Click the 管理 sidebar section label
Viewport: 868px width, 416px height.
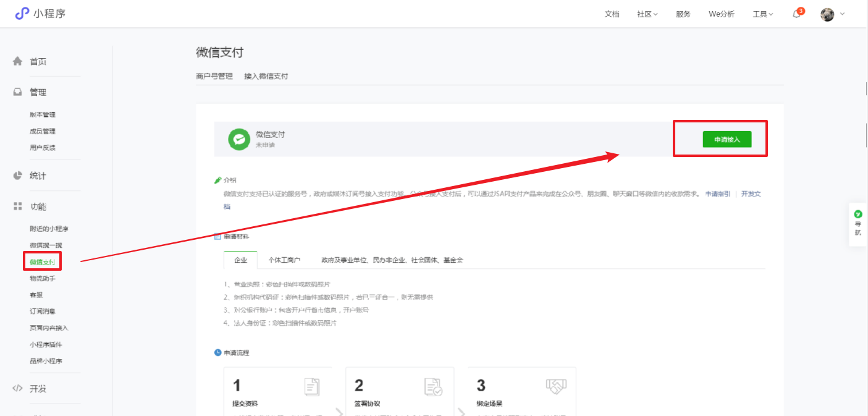click(38, 92)
